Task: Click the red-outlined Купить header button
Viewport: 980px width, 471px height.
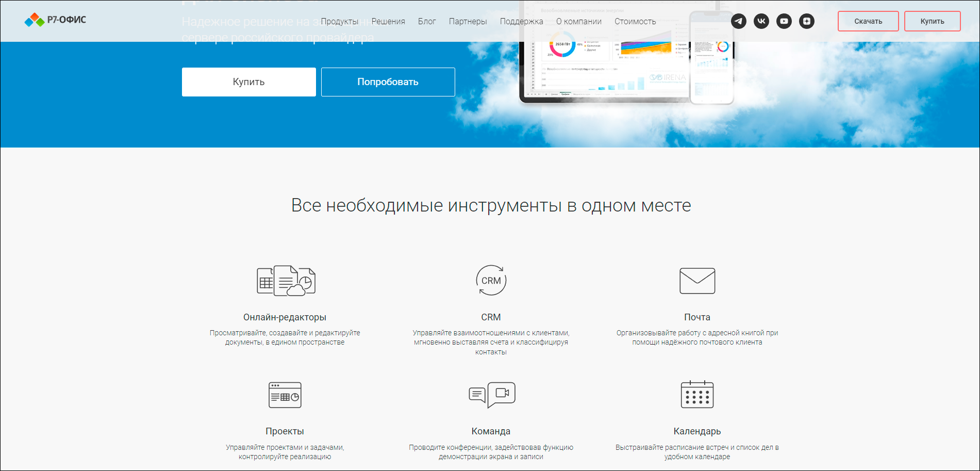Action: click(x=933, y=21)
